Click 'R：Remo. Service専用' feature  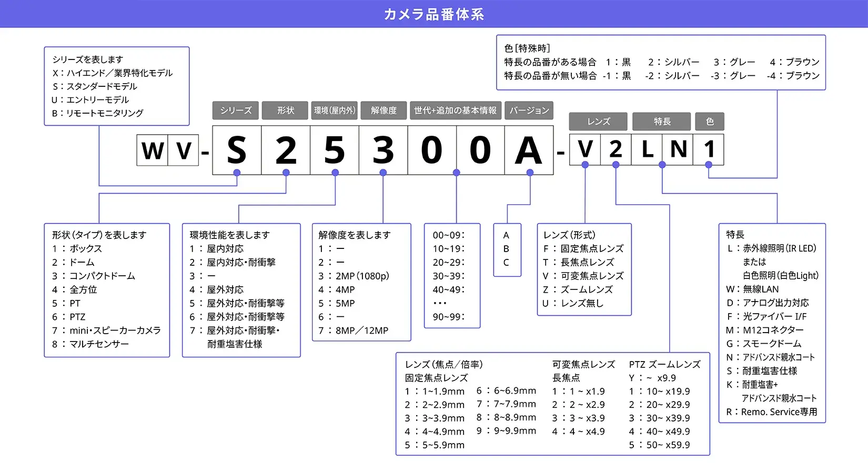click(x=772, y=412)
